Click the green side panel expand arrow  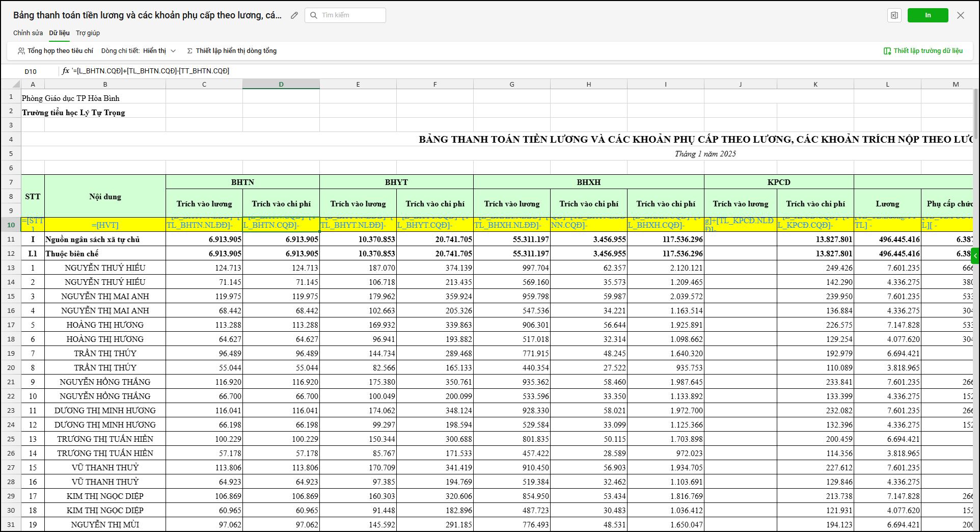(975, 255)
